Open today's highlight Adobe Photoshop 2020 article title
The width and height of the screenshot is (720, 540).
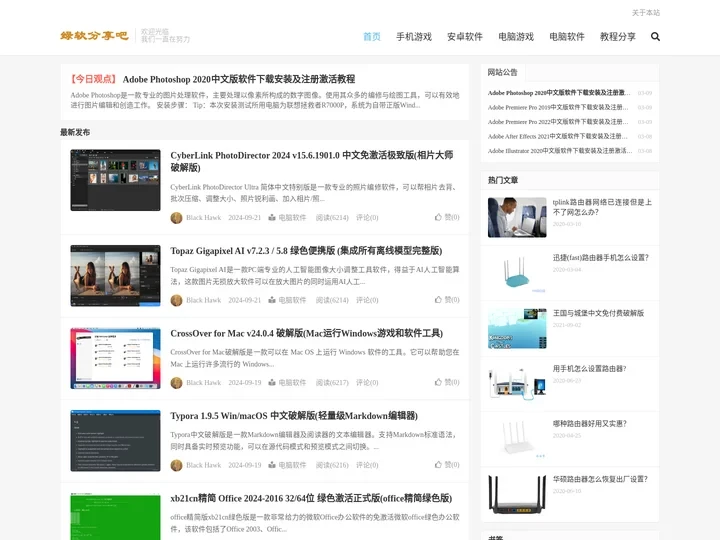click(x=239, y=79)
